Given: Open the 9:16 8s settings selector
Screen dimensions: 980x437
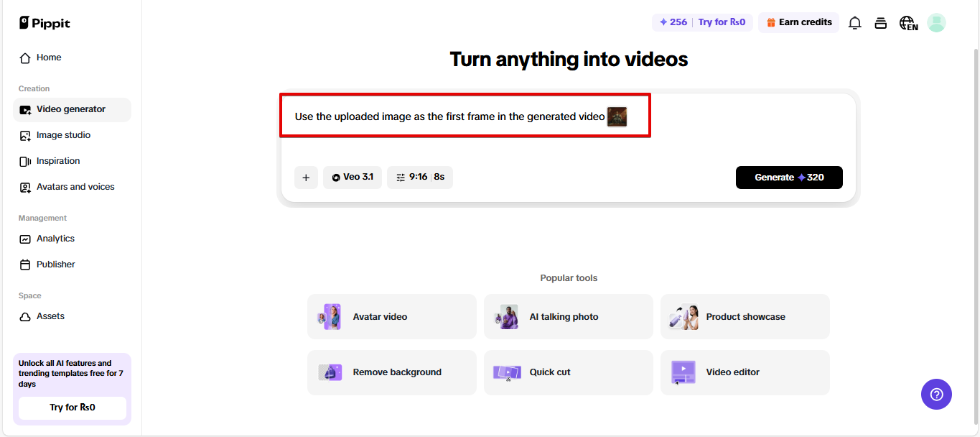Looking at the screenshot, I should (x=420, y=177).
